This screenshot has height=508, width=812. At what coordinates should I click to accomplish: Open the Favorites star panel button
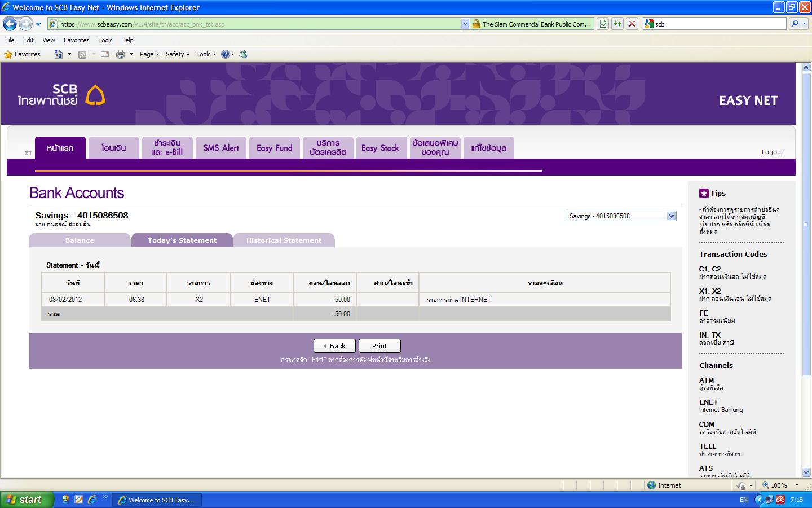coord(23,54)
